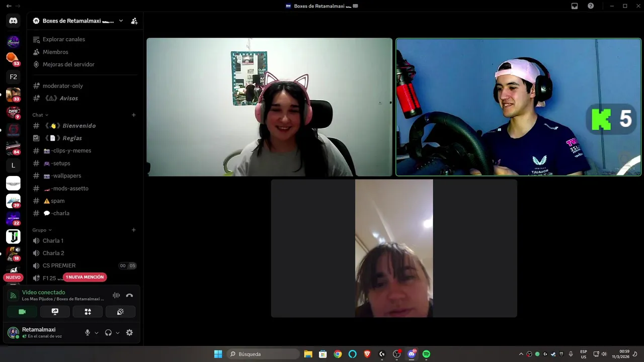Toggle camera on/off button
Image resolution: width=644 pixels, height=362 pixels.
pos(22,312)
